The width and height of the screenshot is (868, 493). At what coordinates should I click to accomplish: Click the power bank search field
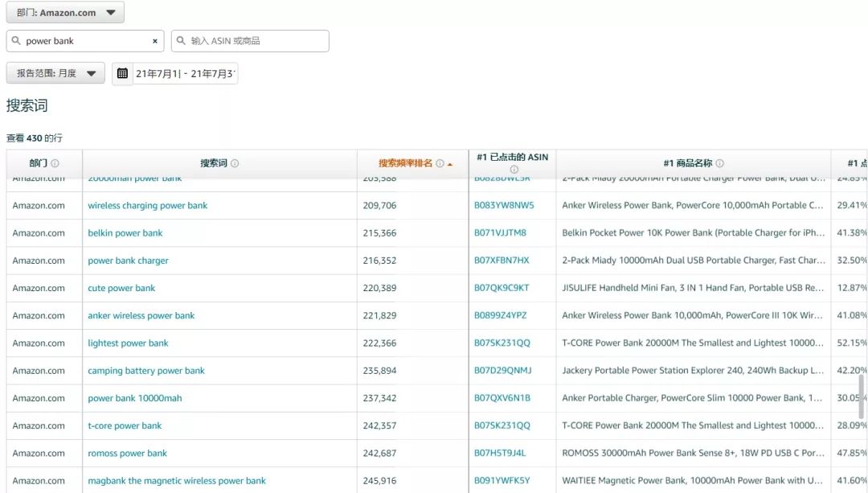tap(85, 41)
